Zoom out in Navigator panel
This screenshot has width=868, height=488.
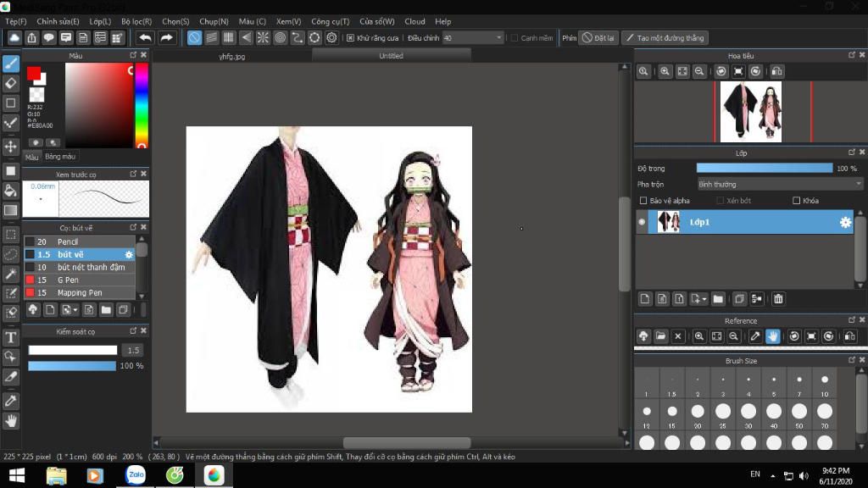(699, 71)
